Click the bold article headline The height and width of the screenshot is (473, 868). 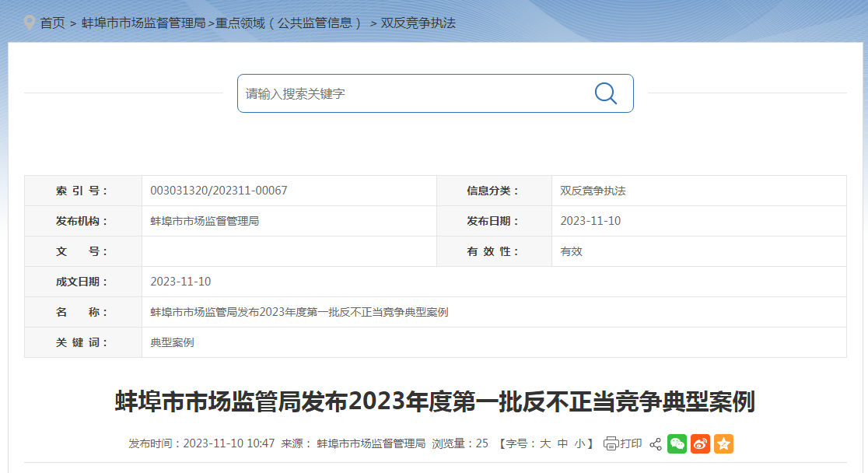[435, 401]
